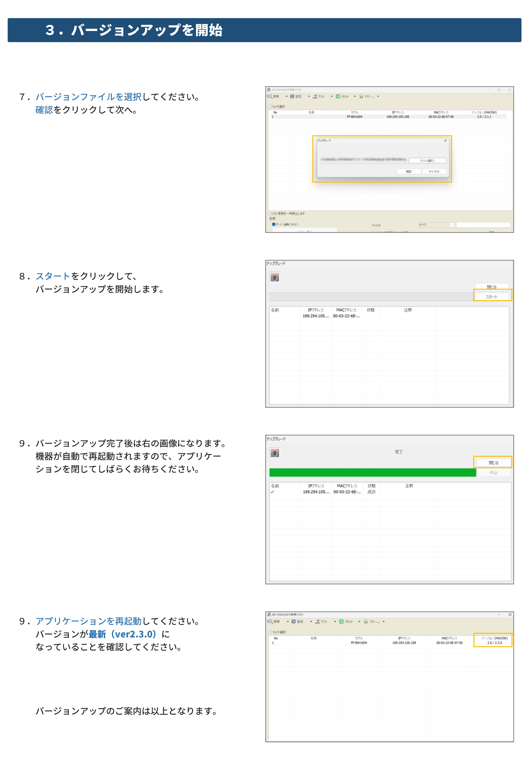This screenshot has width=532, height=769.
Task: Open the 設定 (settings) tool icon
Action: coord(292,96)
